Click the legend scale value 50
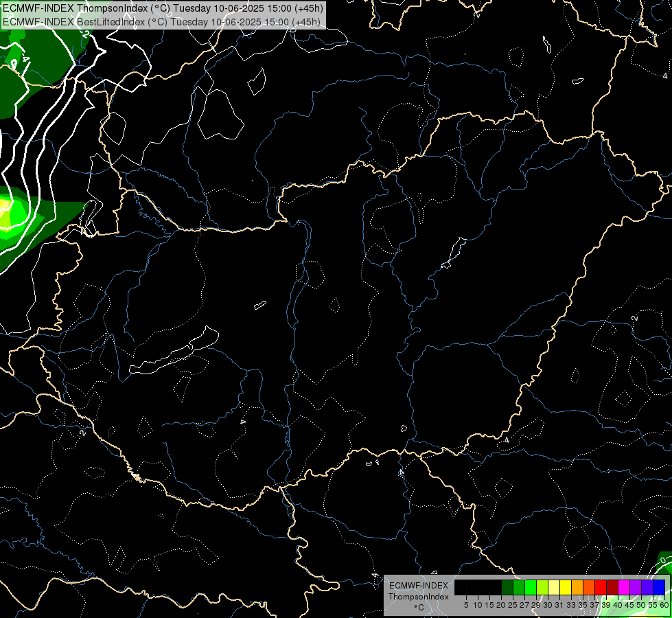Viewport: 672px width, 618px height. tap(641, 605)
